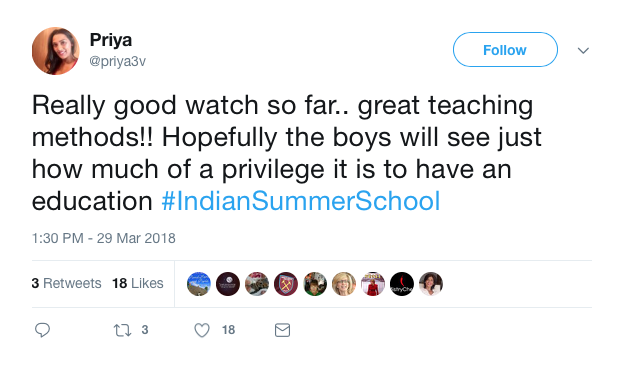This screenshot has width=628, height=365.
Task: Open the tweet timestamp 29 Mar 2018
Action: [x=104, y=238]
